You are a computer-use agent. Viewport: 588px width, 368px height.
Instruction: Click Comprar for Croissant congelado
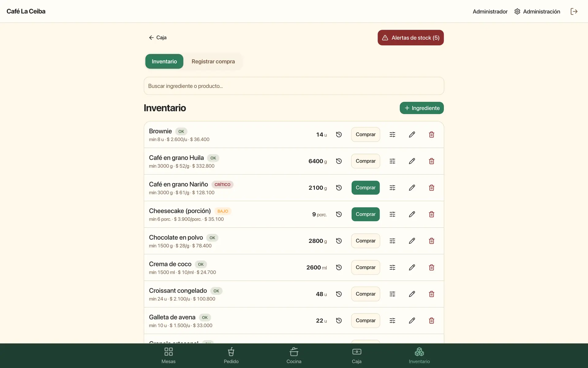[366, 294]
